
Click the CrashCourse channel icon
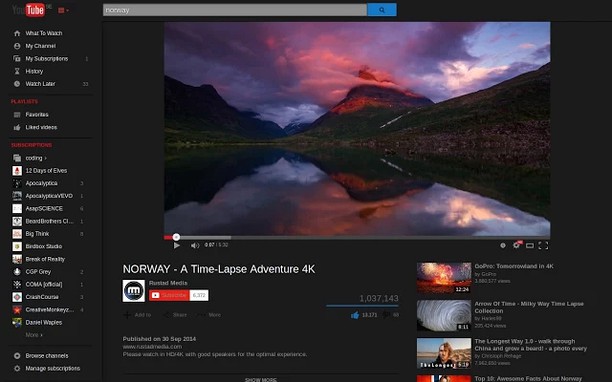17,297
